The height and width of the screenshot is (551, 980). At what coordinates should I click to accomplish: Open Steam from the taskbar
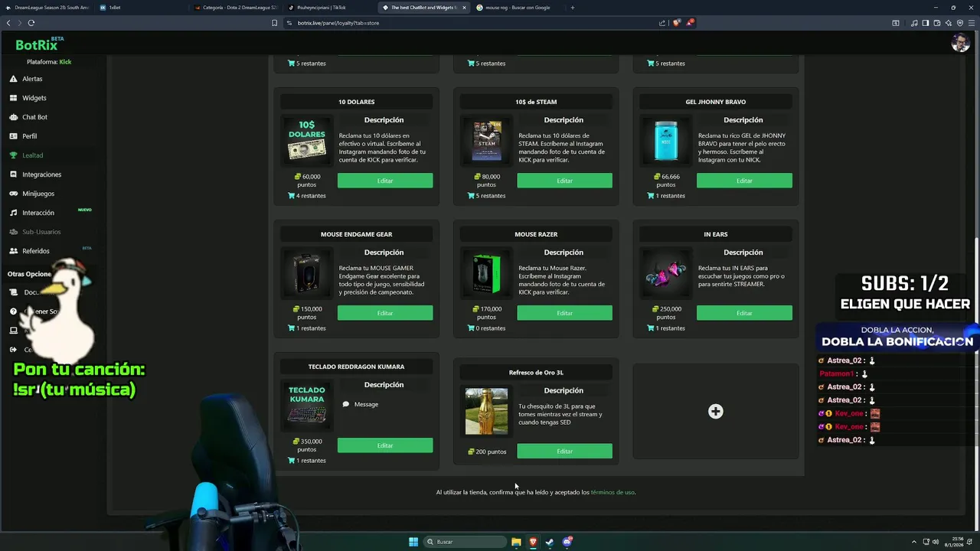point(550,542)
